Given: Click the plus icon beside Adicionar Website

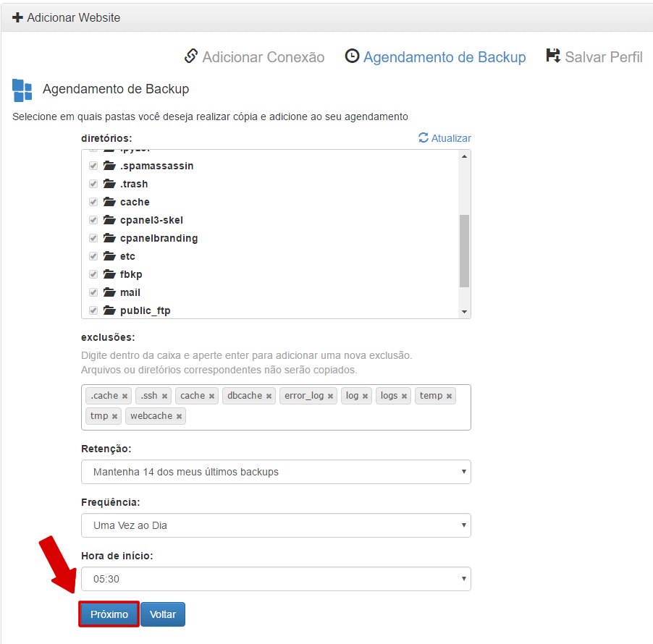Looking at the screenshot, I should pyautogui.click(x=17, y=17).
